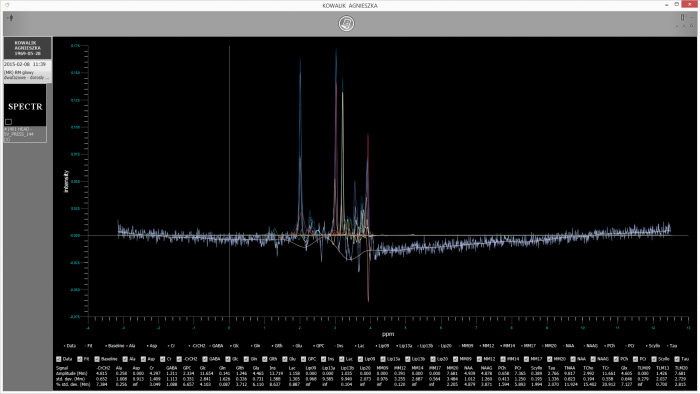Toggle the GABA checkbox

click(205, 359)
